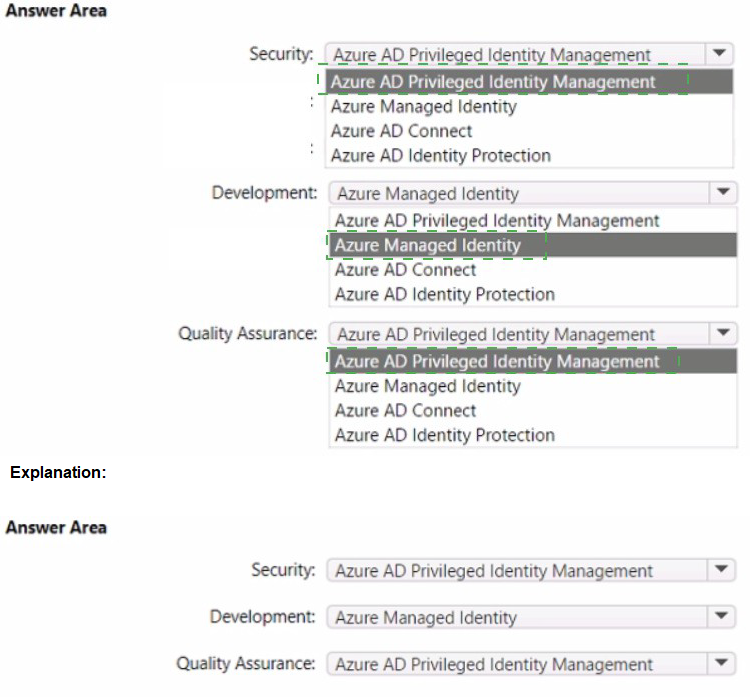
Task: Click the top Security combo box selected text
Action: point(492,55)
